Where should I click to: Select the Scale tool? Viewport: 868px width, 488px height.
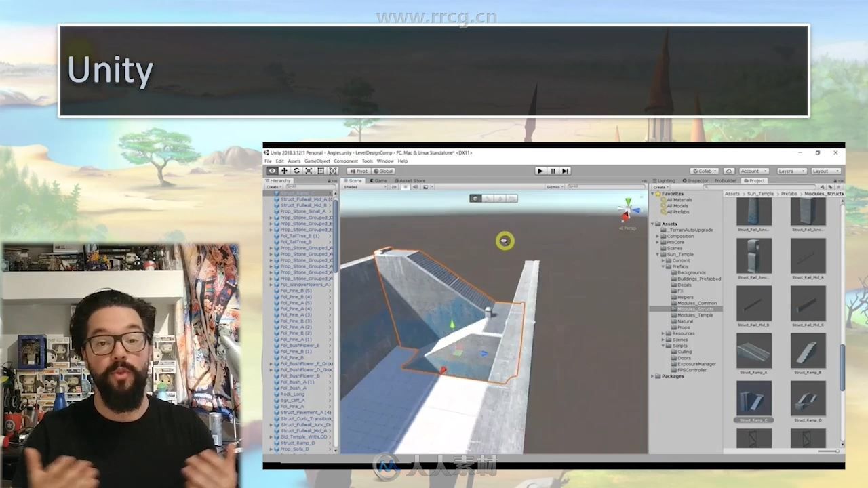pyautogui.click(x=309, y=171)
